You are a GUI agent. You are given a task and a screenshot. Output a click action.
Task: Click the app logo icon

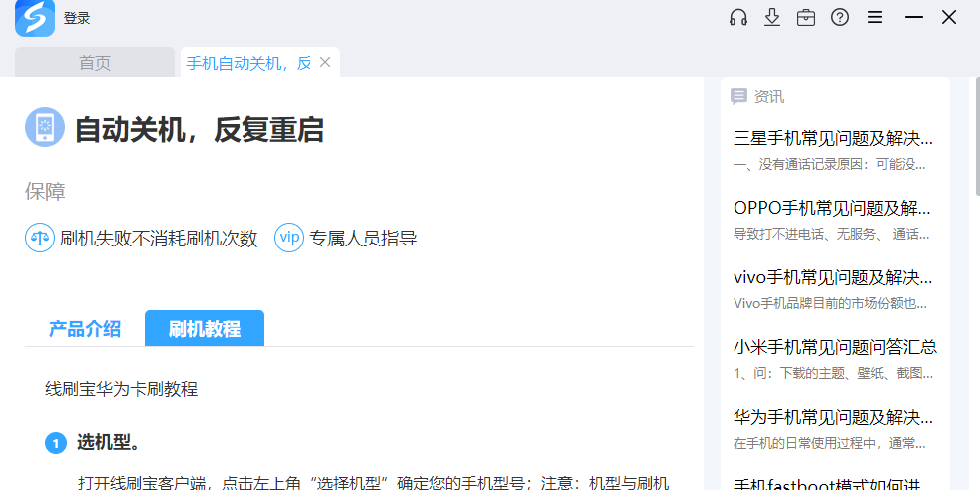coord(35,18)
